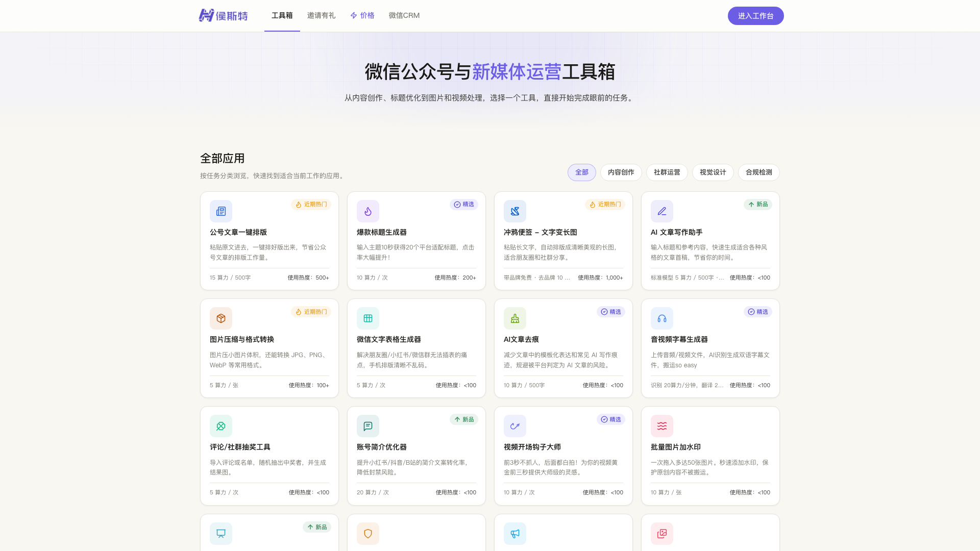
Task: Open the 公号文章一键排版 title link
Action: point(238,232)
